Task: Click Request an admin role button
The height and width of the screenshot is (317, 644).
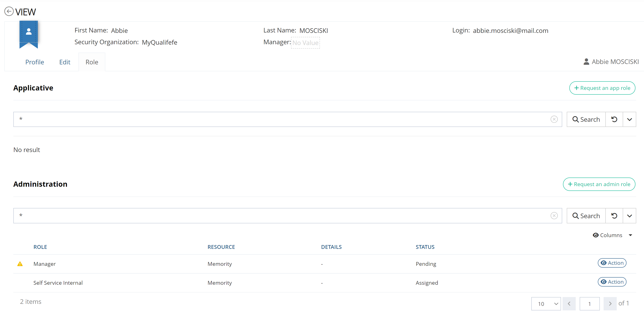Action: tap(599, 184)
